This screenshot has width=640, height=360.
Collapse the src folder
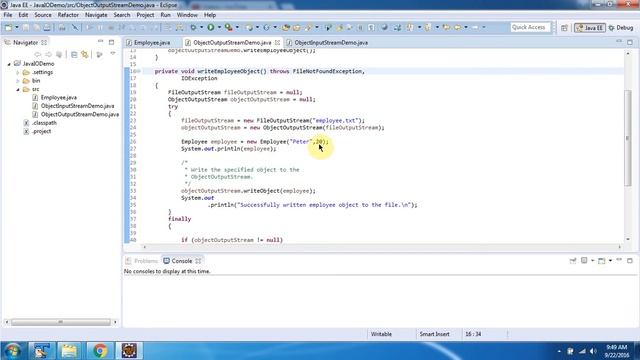click(x=18, y=89)
